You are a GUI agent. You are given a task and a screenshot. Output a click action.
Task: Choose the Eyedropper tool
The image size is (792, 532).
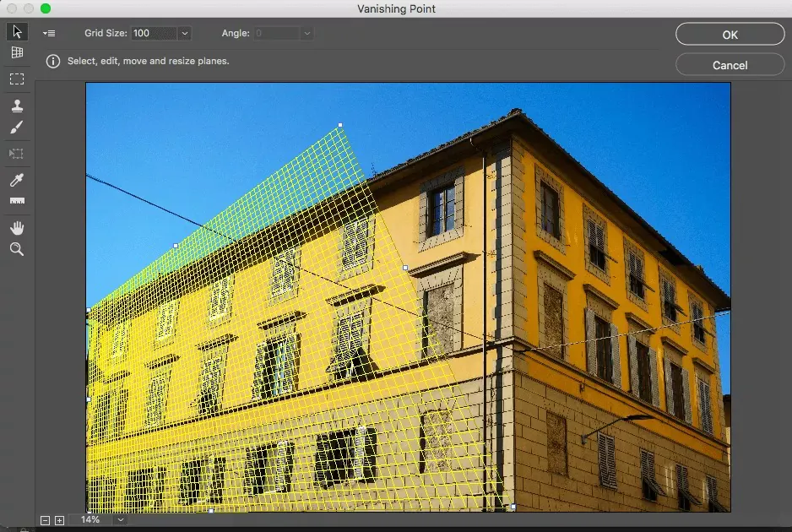pyautogui.click(x=17, y=180)
